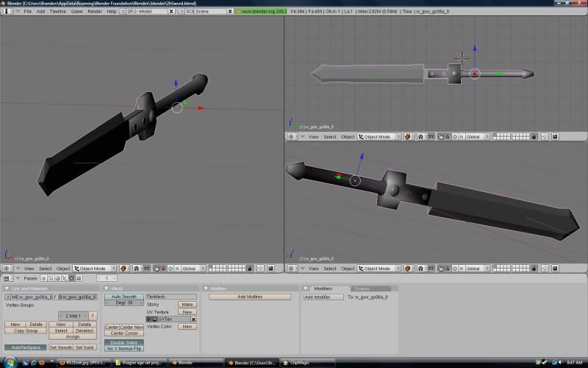This screenshot has width=588, height=368.
Task: Toggle manipulator hand icon in top-right viewport header
Action: click(x=440, y=137)
